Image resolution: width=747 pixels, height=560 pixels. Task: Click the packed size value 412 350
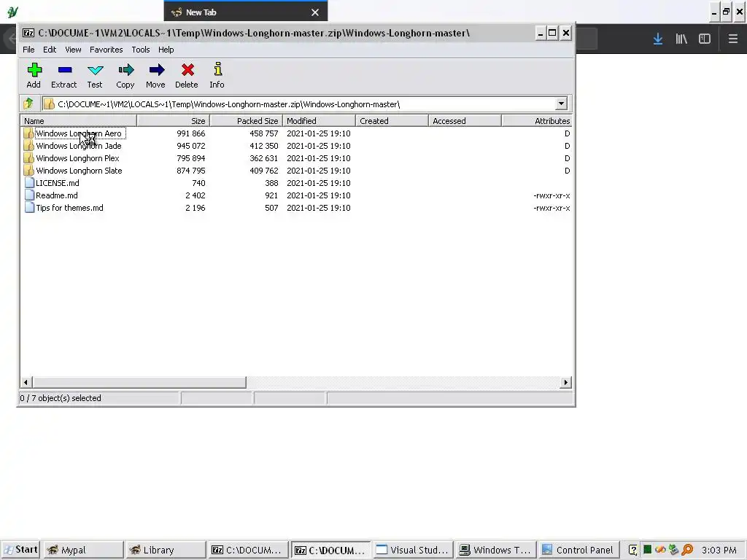264,146
